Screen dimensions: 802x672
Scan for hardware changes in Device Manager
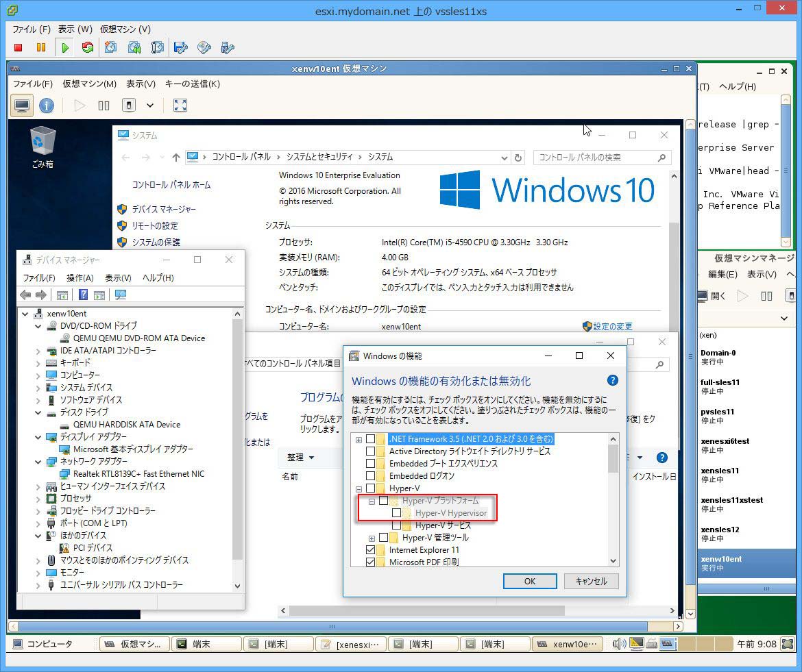121,295
